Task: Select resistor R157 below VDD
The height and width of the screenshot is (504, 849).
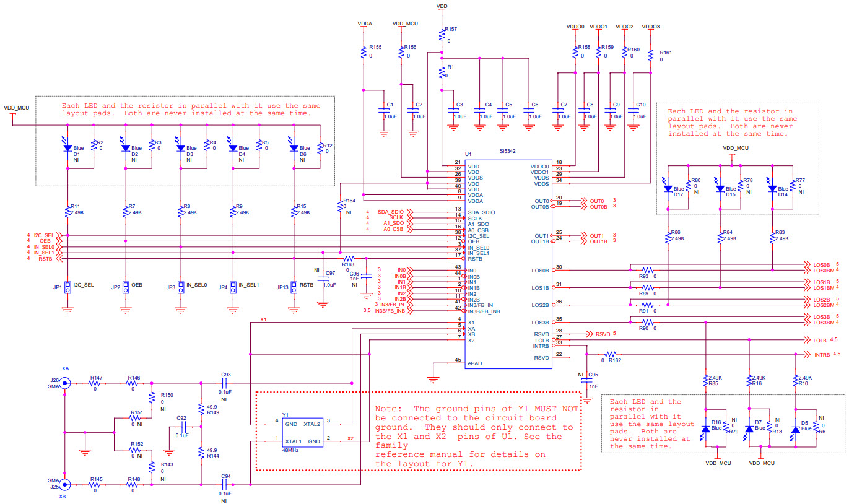Action: coord(443,33)
